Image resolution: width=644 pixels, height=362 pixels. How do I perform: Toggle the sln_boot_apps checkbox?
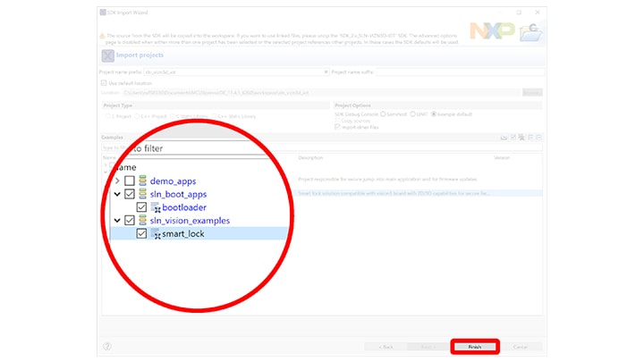(x=130, y=194)
